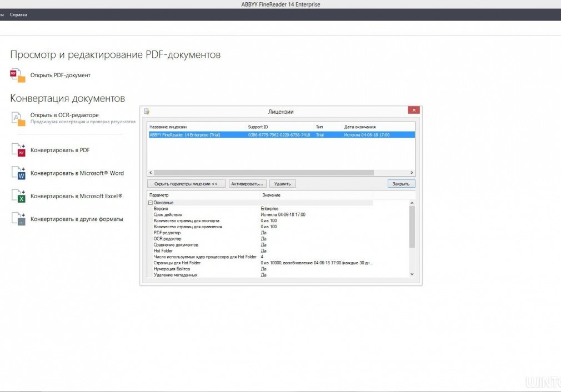Click the Параметр column header
The width and height of the screenshot is (561, 392).
[203, 195]
